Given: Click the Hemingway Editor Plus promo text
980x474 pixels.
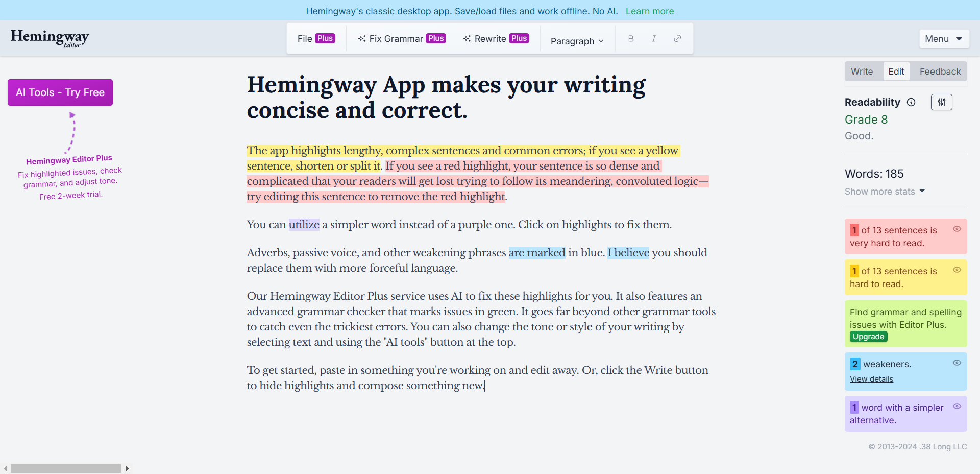Looking at the screenshot, I should click(70, 177).
